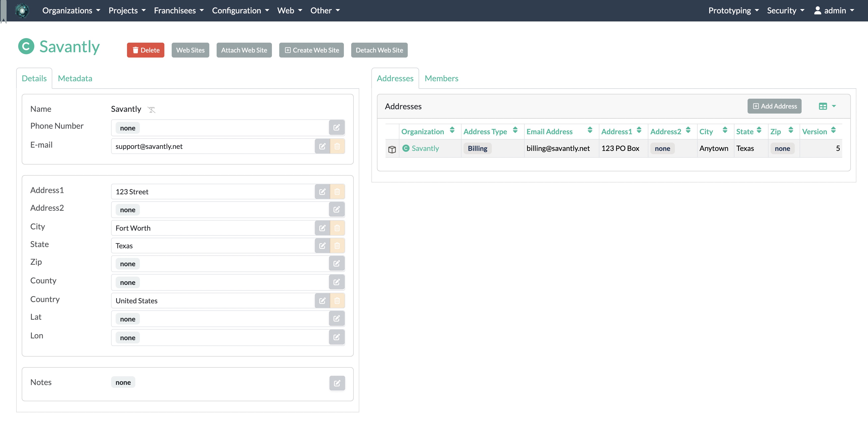Click the Billing address type badge
Viewport: 868px width, 430px height.
(477, 148)
